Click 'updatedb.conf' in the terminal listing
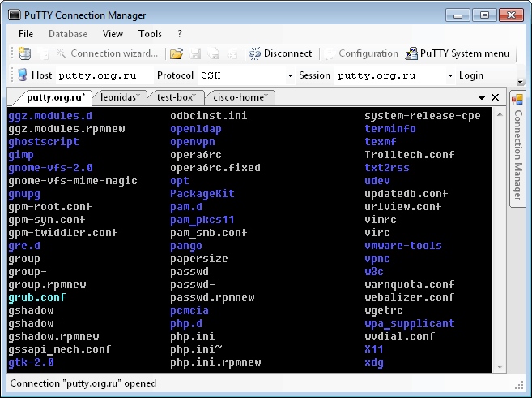 coord(406,194)
